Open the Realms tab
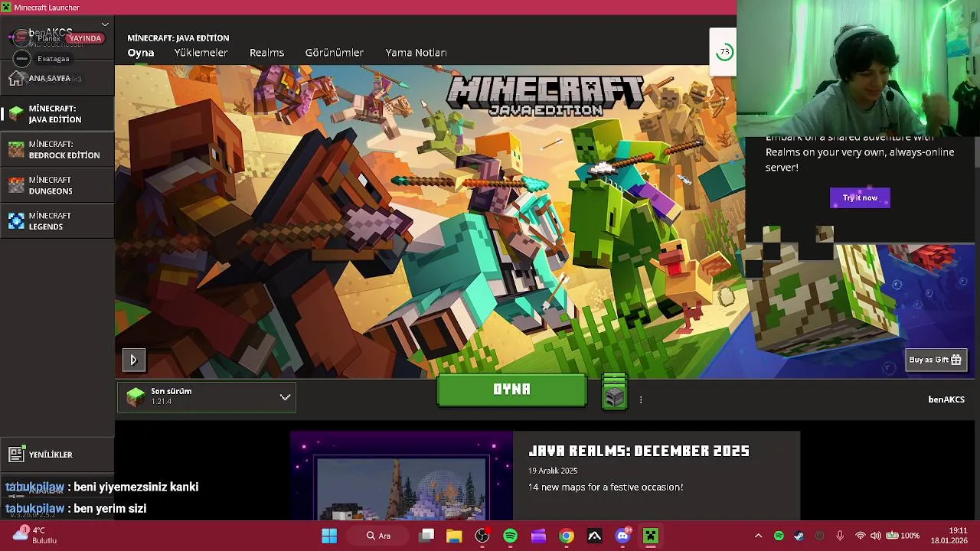980x551 pixels. click(x=266, y=53)
